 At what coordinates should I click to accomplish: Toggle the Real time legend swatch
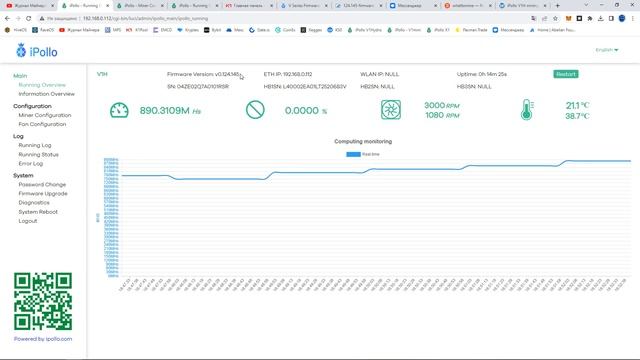click(x=353, y=154)
